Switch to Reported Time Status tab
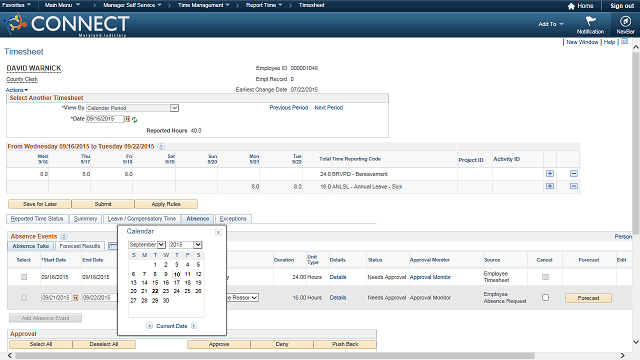Screen dimensions: 640x360 click(x=37, y=219)
